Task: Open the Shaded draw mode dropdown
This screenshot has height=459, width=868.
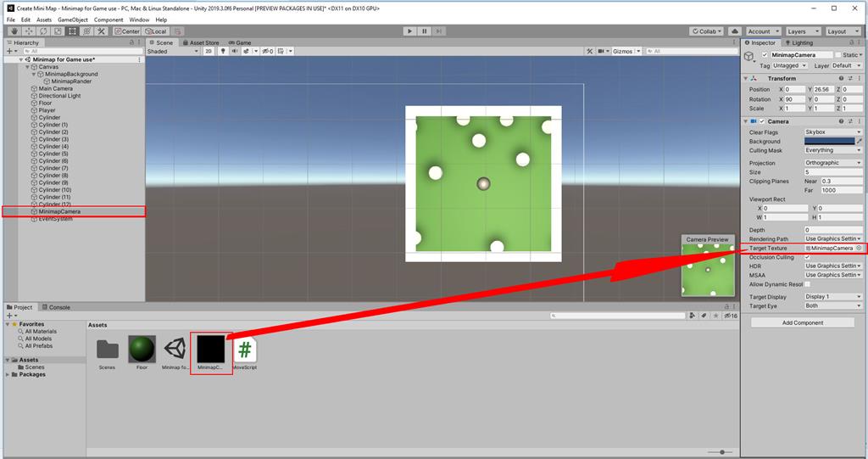Action: (x=173, y=51)
